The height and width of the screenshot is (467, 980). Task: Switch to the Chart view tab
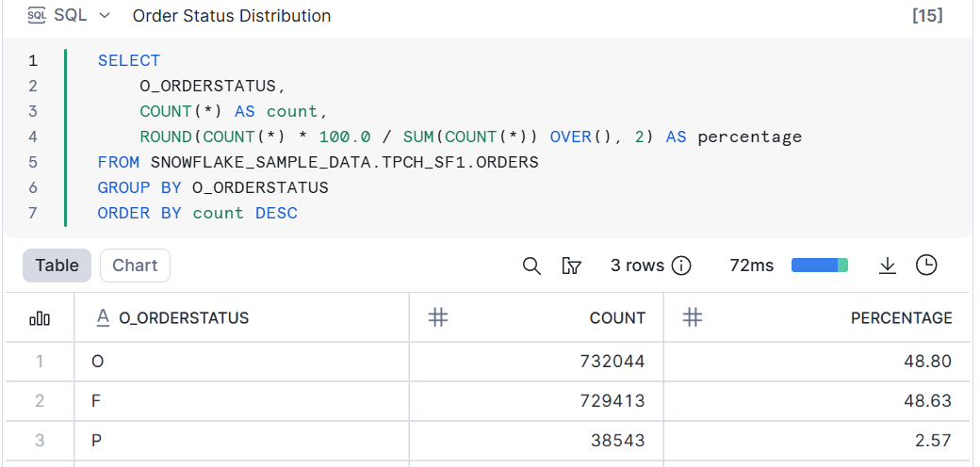[x=135, y=266]
